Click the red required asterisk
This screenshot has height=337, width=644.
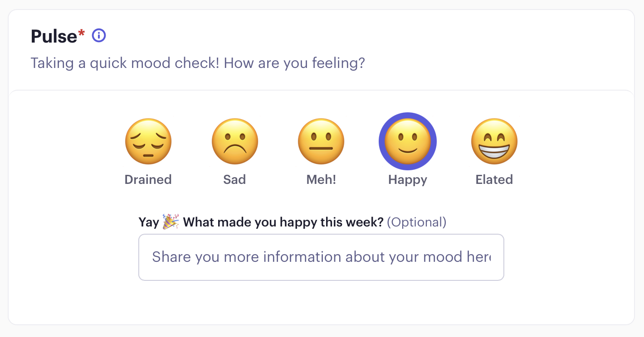pos(82,33)
